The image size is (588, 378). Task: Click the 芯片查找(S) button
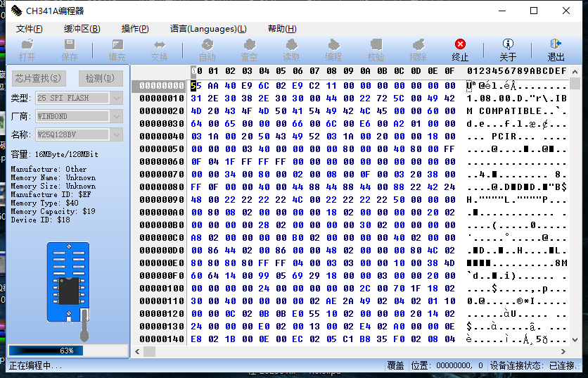pos(38,78)
